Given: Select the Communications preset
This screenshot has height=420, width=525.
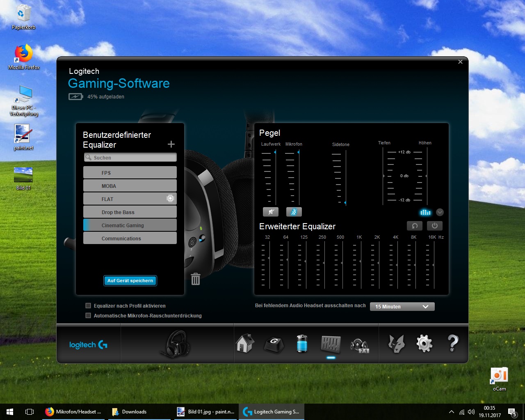Looking at the screenshot, I should coord(130,238).
